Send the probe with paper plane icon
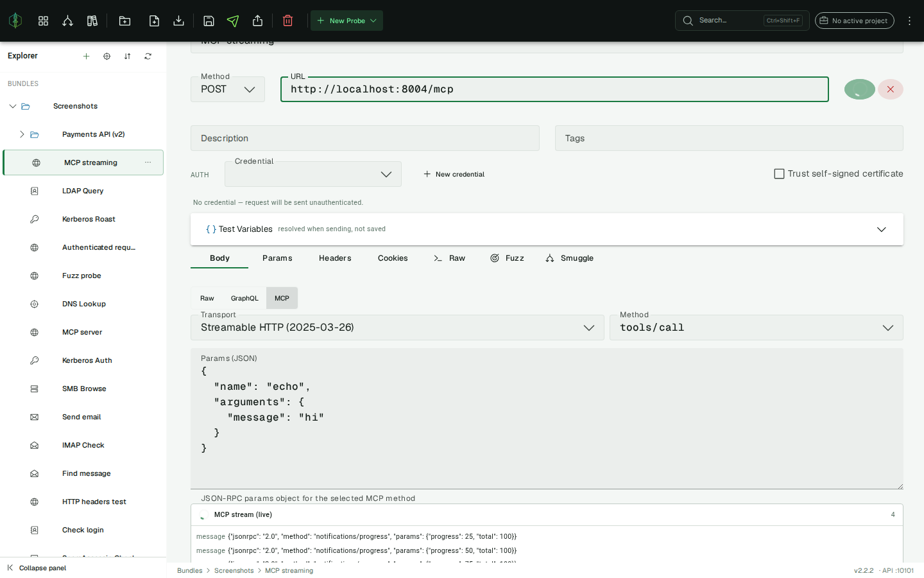The height and width of the screenshot is (578, 924). [x=233, y=21]
